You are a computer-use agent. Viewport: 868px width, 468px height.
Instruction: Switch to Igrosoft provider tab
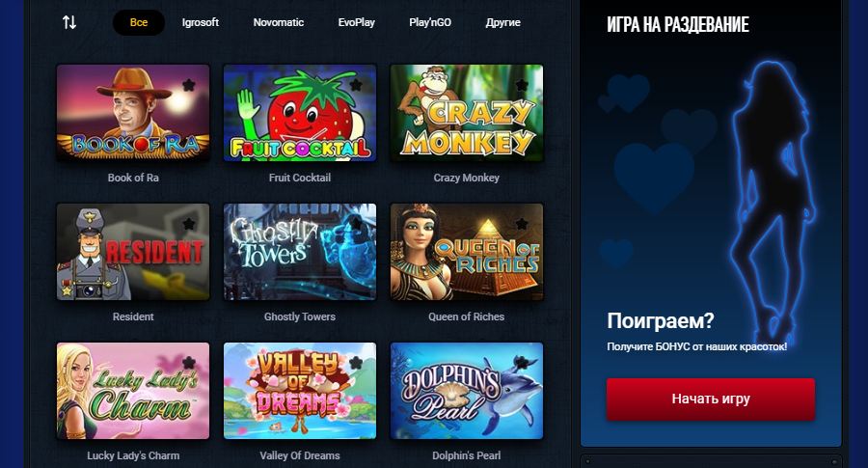(x=201, y=23)
